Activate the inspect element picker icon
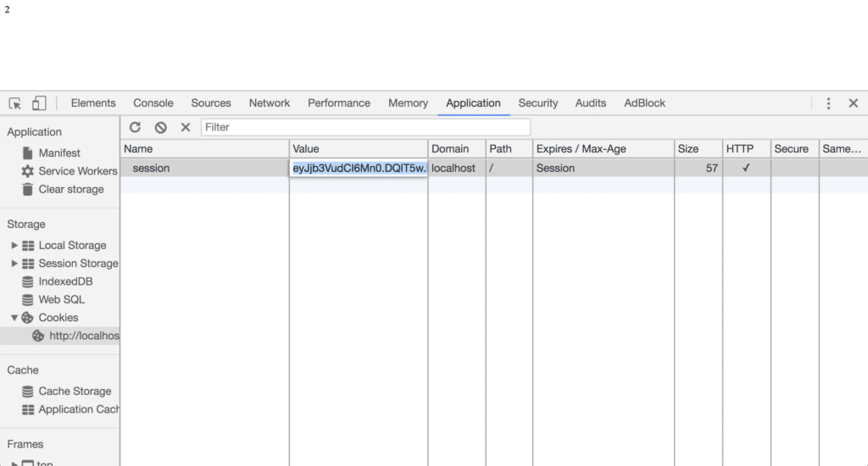 15,103
